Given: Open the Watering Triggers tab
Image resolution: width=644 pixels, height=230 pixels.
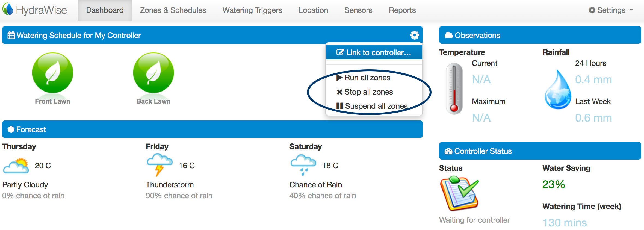Looking at the screenshot, I should 252,10.
